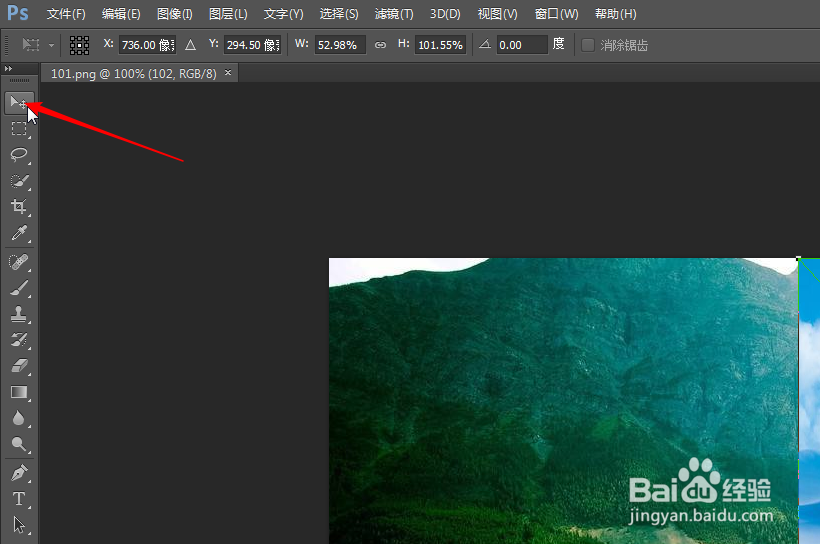
Task: Open the 帮助(H) menu
Action: tap(616, 14)
